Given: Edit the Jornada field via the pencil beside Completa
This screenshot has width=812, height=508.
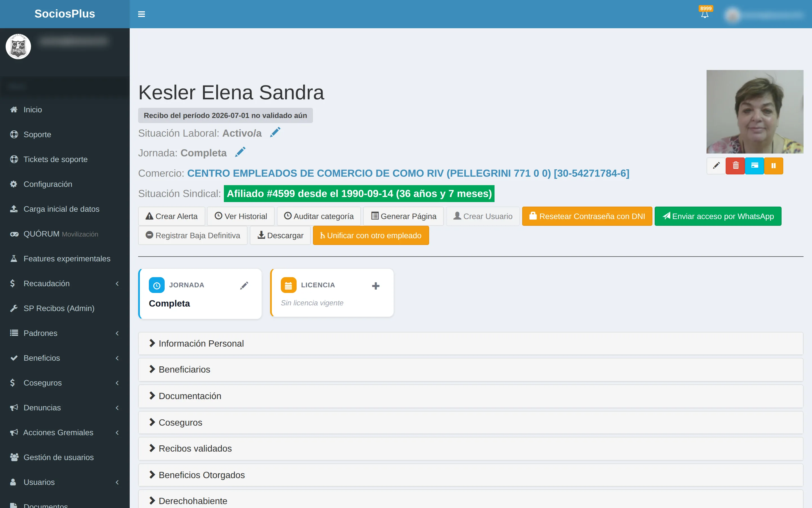Looking at the screenshot, I should tap(240, 152).
